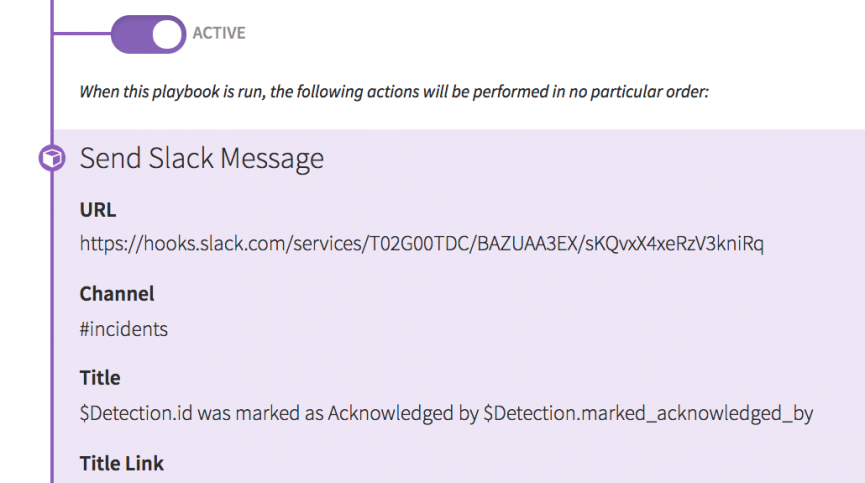Click the white knob of the active switch

pyautogui.click(x=168, y=33)
